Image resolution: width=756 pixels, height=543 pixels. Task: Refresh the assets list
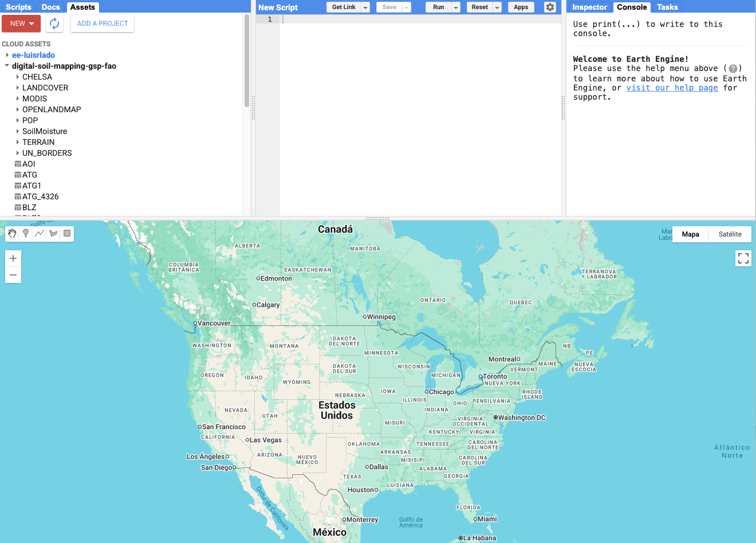[x=54, y=23]
